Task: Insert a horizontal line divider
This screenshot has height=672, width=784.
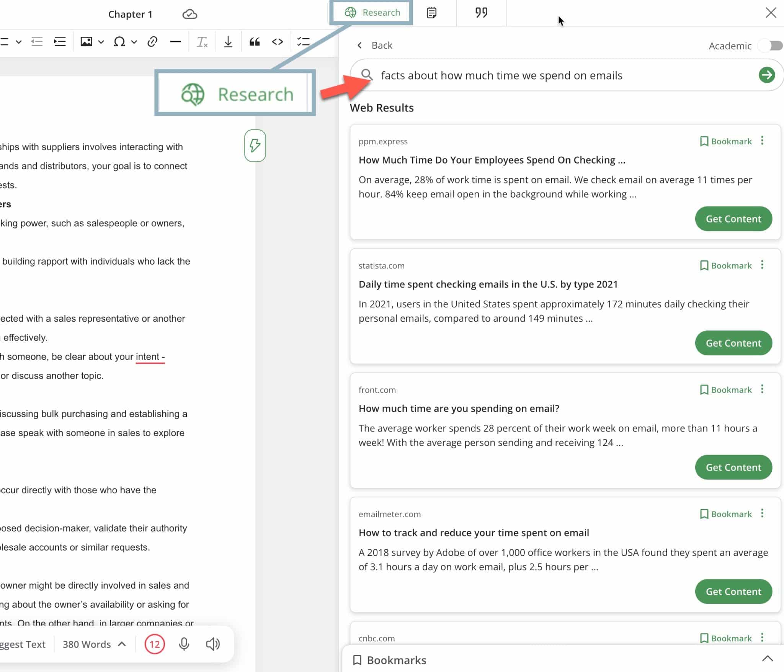Action: click(x=175, y=41)
